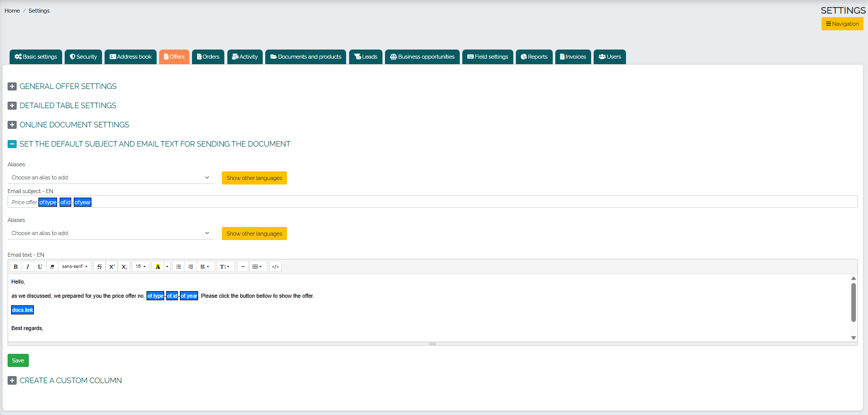Toggle bold formatting in email editor
This screenshot has height=415, width=868.
click(16, 266)
